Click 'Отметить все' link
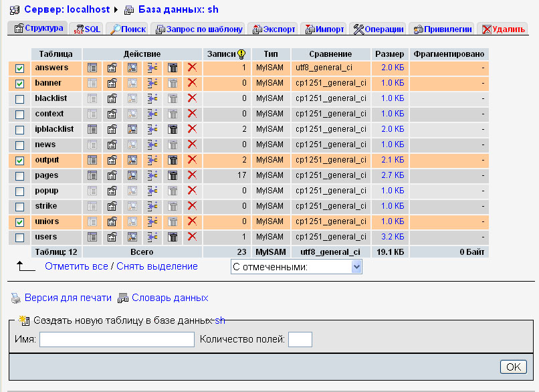539x392 pixels. pyautogui.click(x=76, y=266)
